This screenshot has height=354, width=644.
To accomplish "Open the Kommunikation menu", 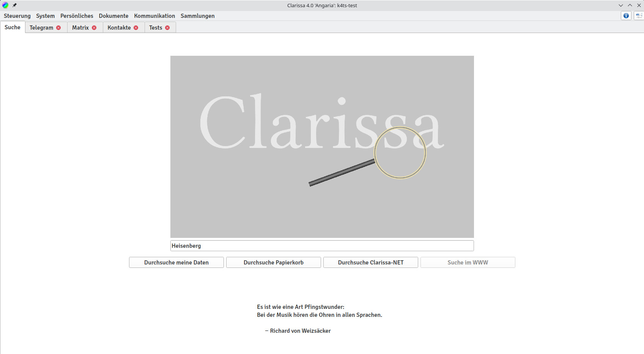I will click(x=154, y=16).
